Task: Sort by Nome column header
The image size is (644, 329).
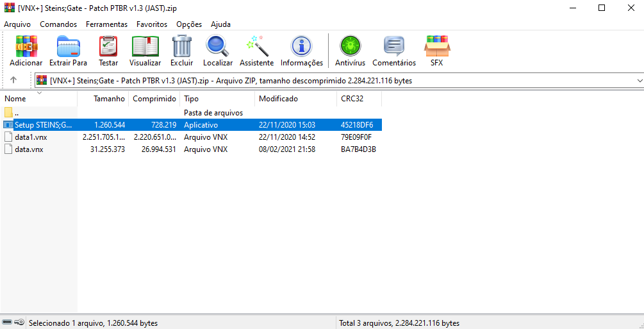Action: [38, 99]
